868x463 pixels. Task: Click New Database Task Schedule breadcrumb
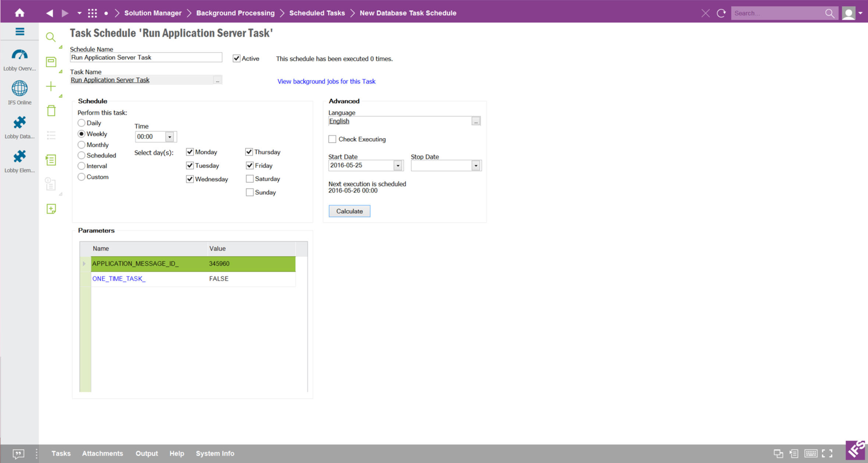pos(408,13)
